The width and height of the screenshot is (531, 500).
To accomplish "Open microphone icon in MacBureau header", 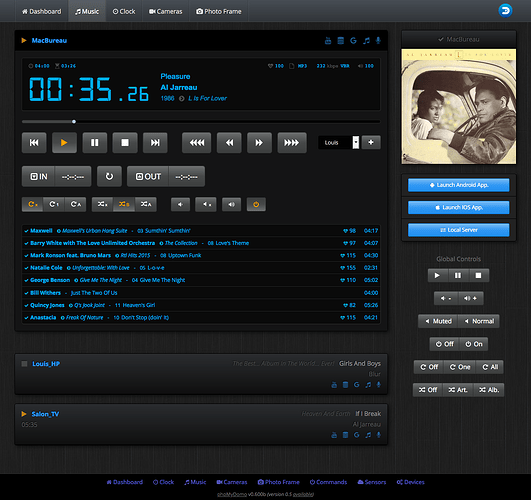I will (378, 41).
